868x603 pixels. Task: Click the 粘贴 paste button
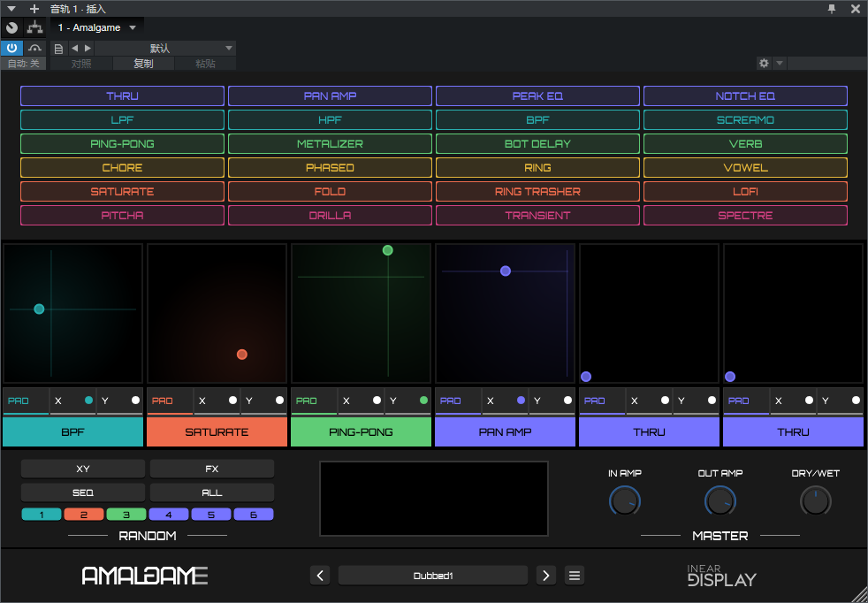[x=205, y=64]
